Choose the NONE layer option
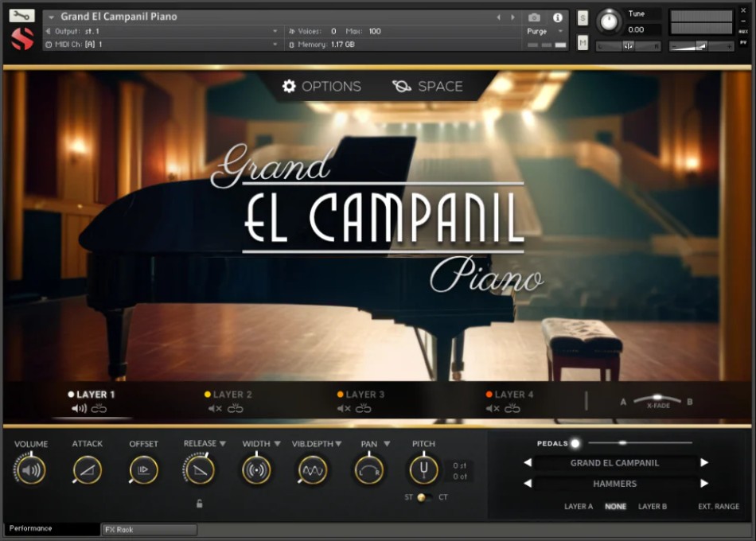Viewport: 756px width, 541px height. 616,506
